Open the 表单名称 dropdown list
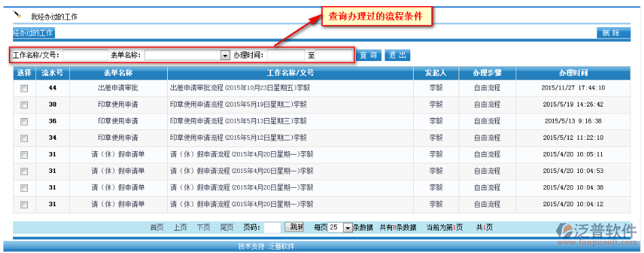 (x=225, y=56)
